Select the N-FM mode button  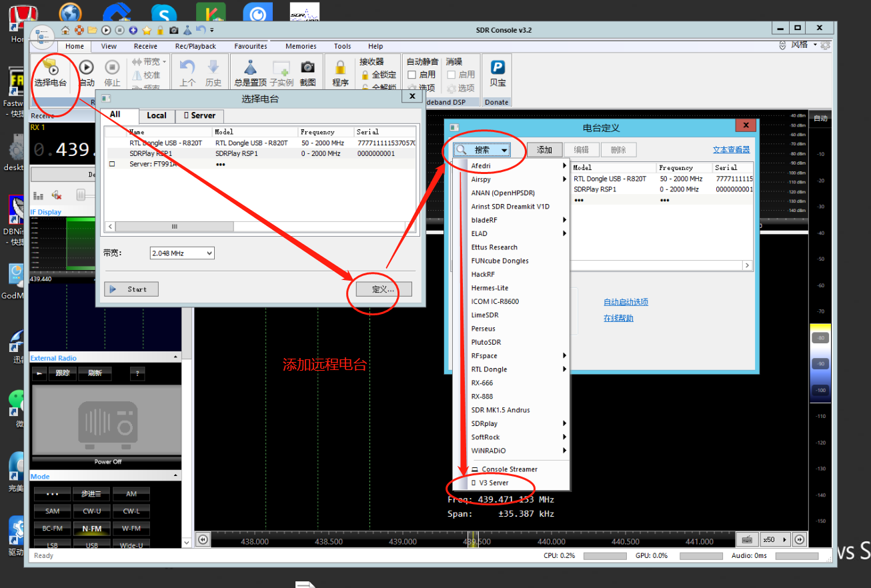click(x=92, y=529)
